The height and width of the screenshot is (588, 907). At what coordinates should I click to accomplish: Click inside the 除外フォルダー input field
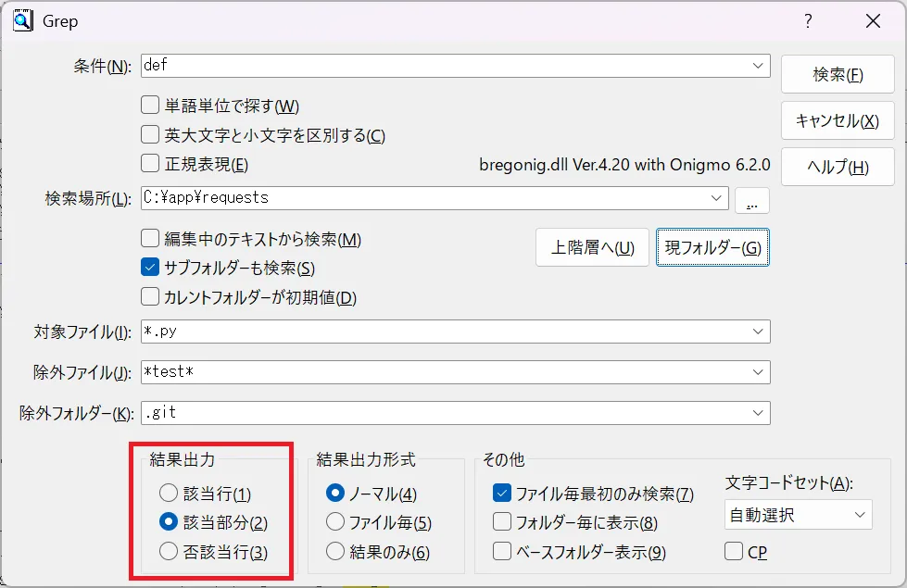pos(445,413)
